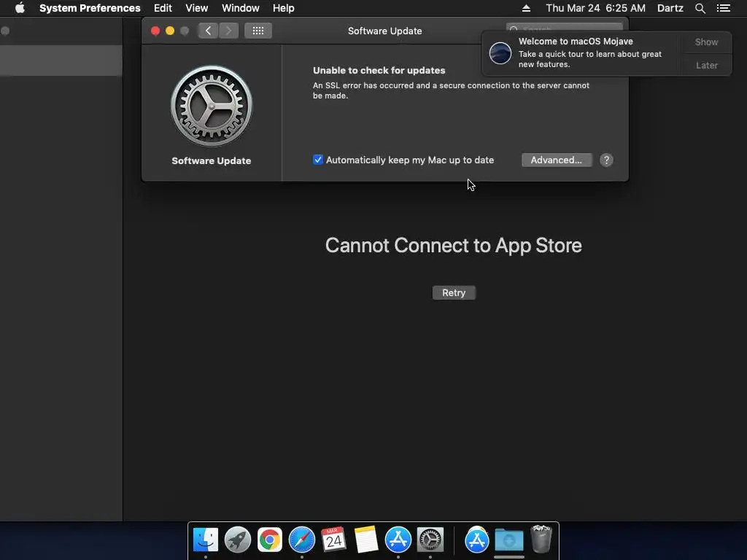Click the Mojave notification icon
The width and height of the screenshot is (747, 560).
coord(500,52)
